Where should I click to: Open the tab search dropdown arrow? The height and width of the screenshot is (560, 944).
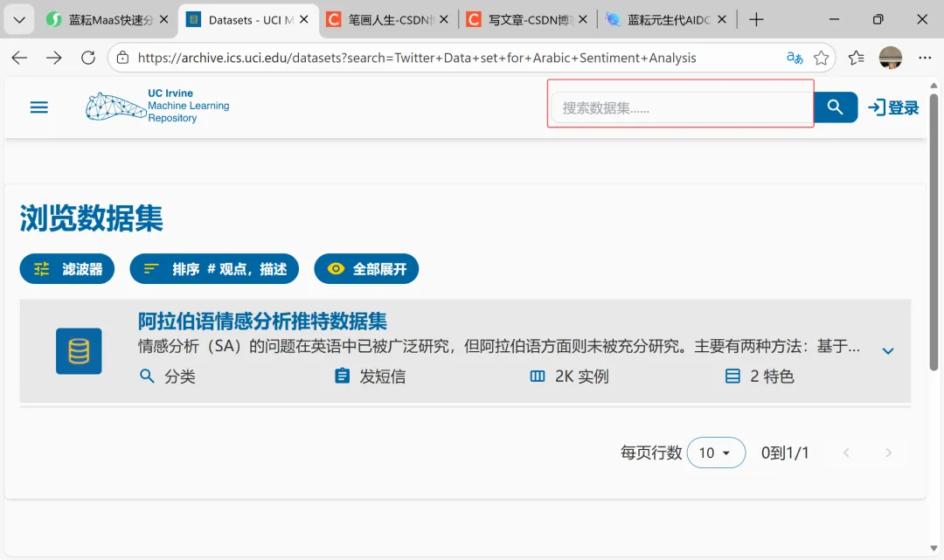point(19,20)
